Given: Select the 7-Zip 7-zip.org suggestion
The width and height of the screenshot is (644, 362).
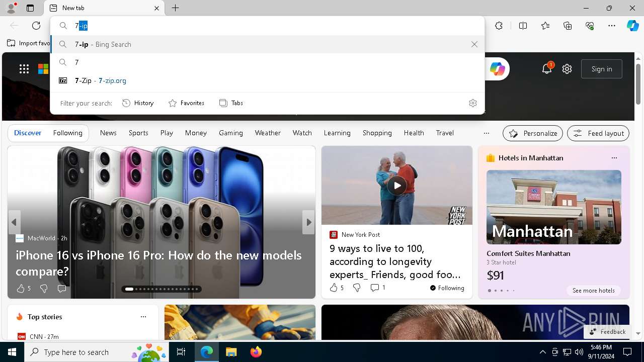Looking at the screenshot, I should [x=267, y=80].
